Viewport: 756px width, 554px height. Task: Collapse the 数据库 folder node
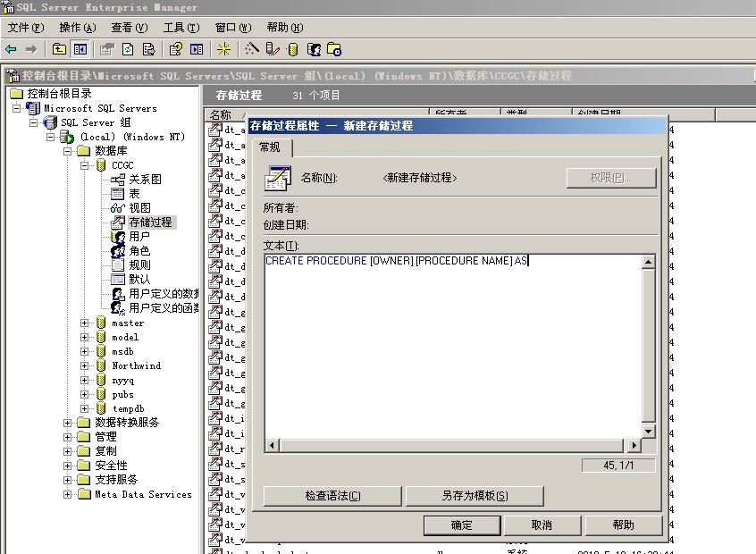click(x=67, y=151)
